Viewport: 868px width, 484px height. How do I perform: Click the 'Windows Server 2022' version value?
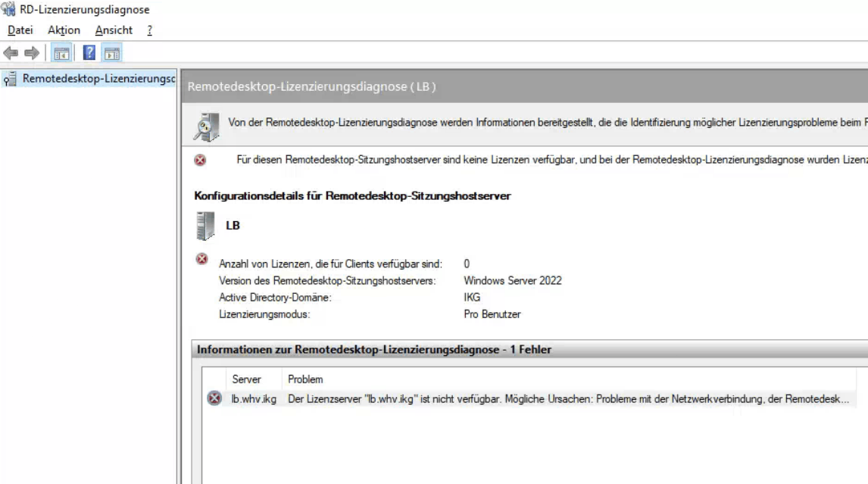(513, 281)
